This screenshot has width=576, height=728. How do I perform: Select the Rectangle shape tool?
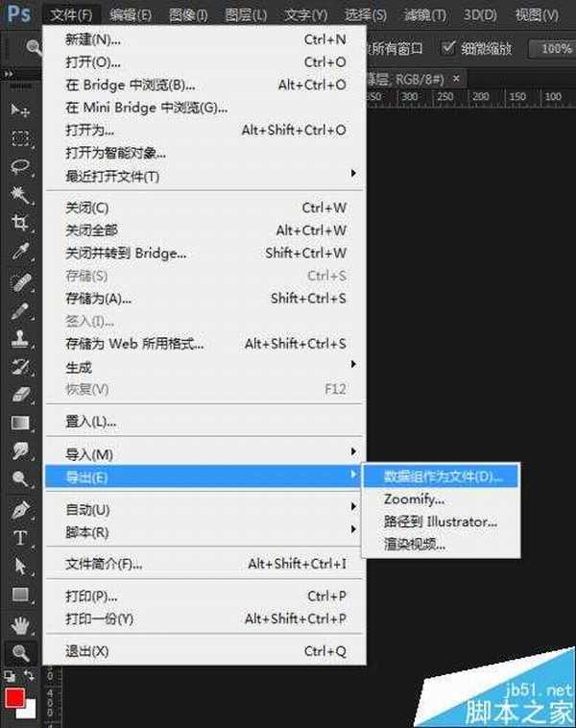coord(20,595)
